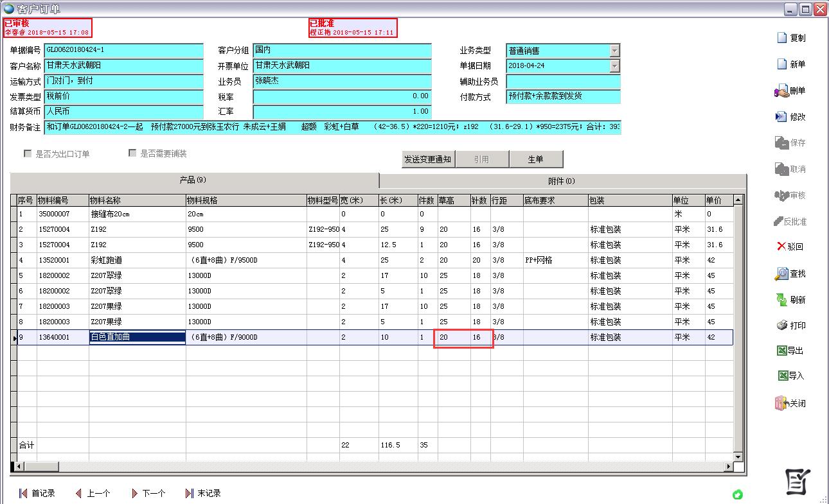The height and width of the screenshot is (504, 829).
Task: Enable the 是否为出口订单 checkbox
Action: coord(27,153)
